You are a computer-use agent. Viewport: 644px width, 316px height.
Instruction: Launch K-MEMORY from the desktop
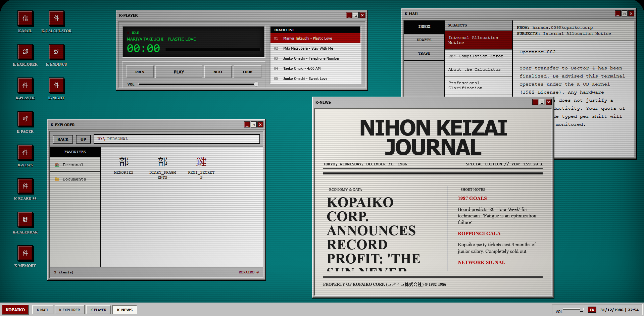[25, 257]
